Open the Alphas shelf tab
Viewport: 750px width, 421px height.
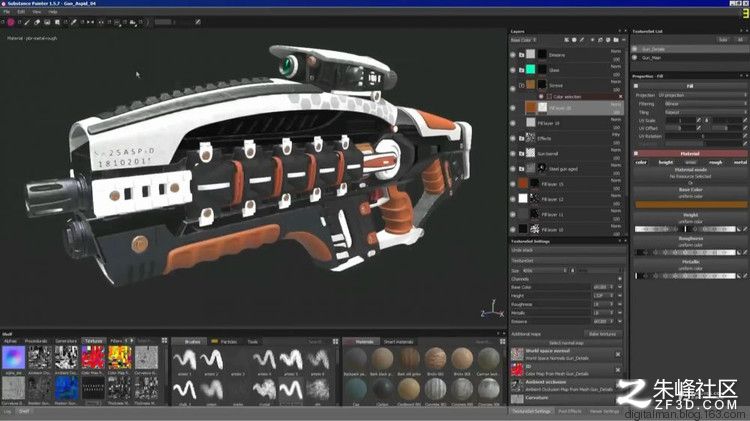tap(10, 341)
